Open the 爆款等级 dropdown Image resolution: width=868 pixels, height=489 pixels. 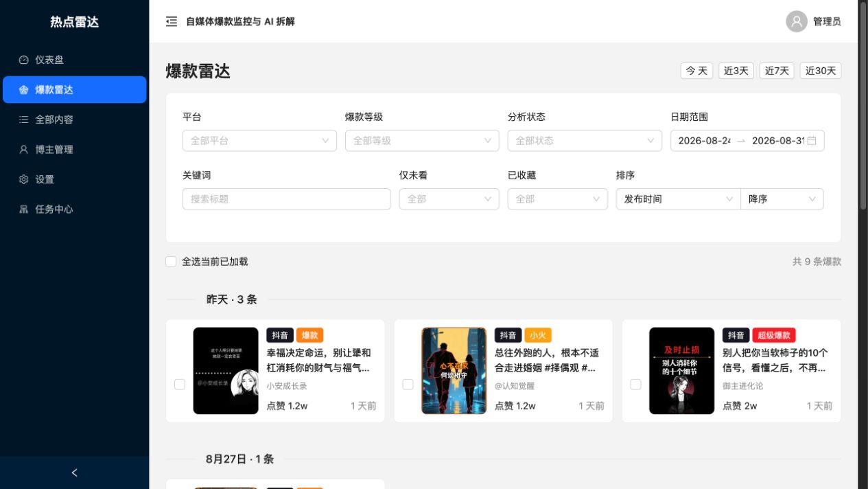click(x=422, y=141)
